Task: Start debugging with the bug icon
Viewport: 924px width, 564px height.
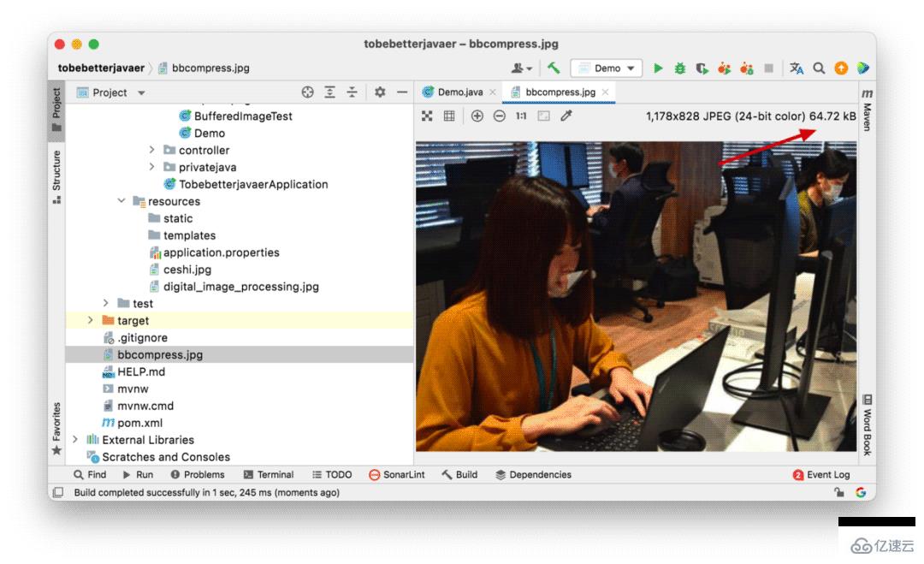Action: pos(679,68)
